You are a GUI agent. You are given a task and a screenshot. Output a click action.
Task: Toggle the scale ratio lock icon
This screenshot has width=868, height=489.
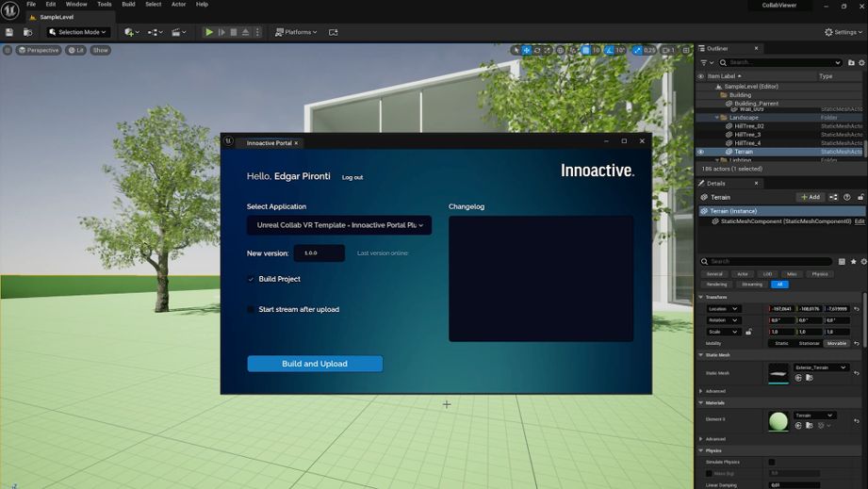748,332
